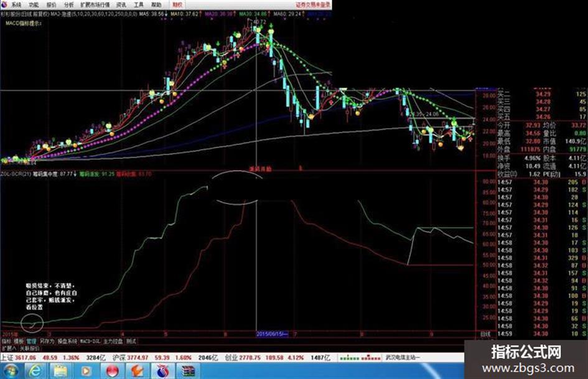Click the 最低 32.80 quote row
This screenshot has width=588, height=379.
click(x=520, y=141)
